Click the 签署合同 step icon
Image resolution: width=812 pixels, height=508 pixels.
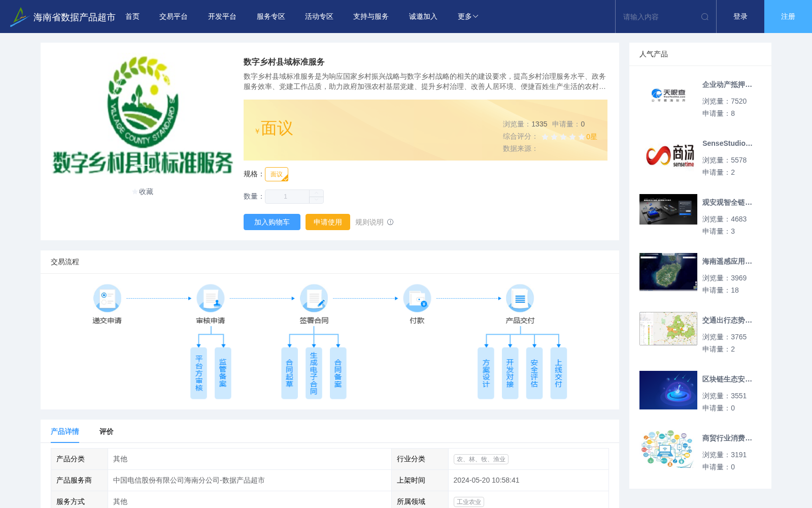pos(314,298)
